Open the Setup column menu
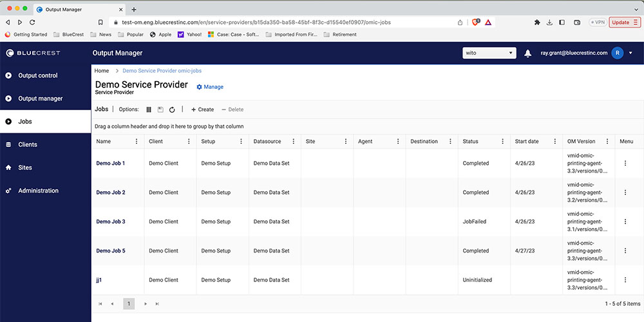 241,141
